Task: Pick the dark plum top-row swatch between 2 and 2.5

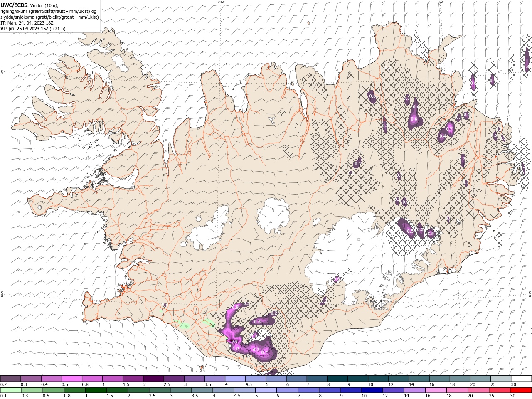Action: pos(153,379)
